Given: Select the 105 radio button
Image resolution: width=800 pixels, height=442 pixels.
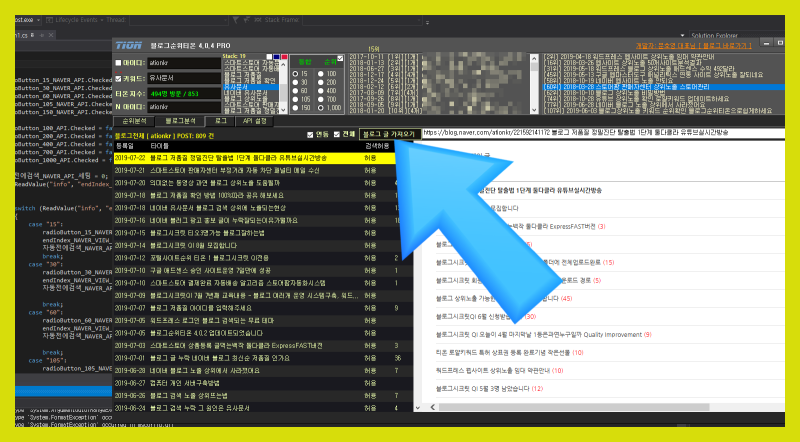Looking at the screenshot, I should [x=295, y=99].
